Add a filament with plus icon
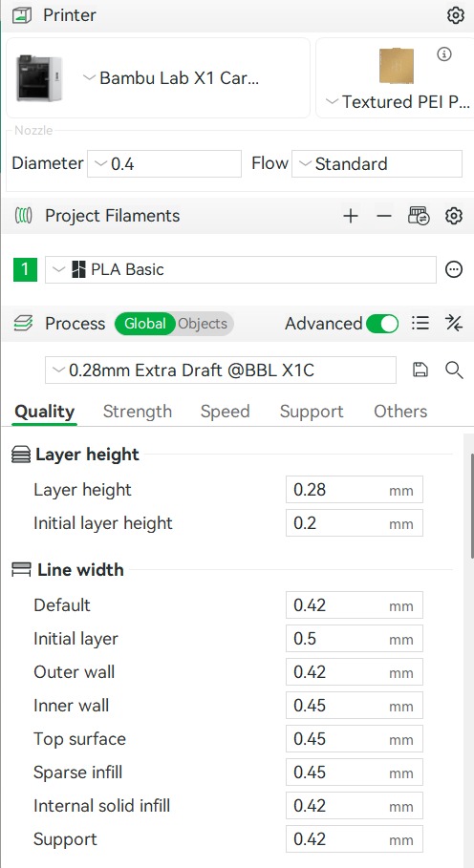 (351, 216)
